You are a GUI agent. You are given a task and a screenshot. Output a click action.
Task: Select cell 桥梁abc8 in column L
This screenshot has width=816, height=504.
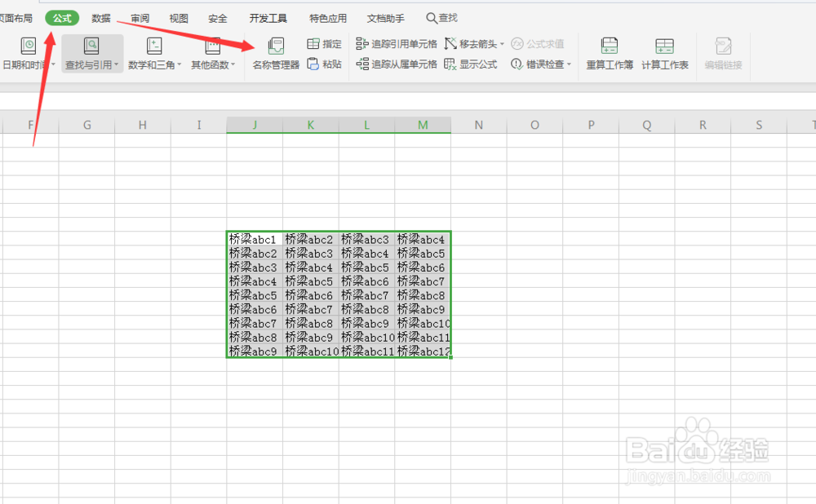click(367, 309)
